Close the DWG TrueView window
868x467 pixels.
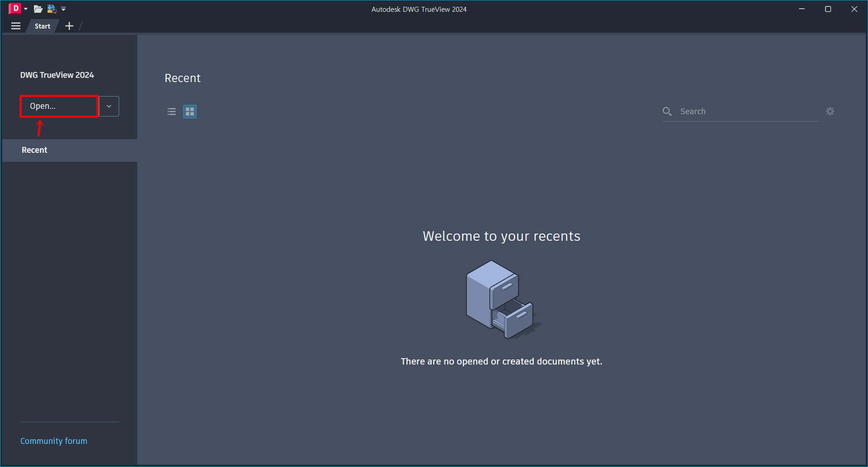coord(854,9)
